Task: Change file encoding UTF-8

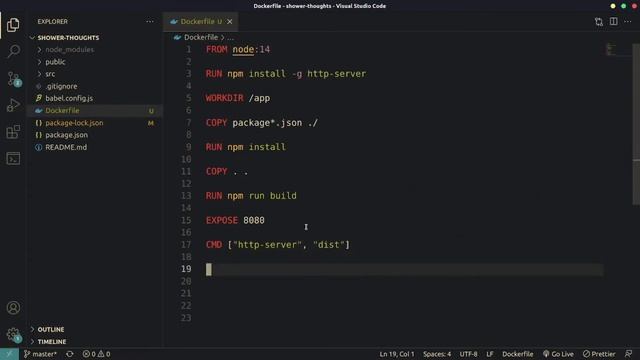Action: pyautogui.click(x=469, y=354)
